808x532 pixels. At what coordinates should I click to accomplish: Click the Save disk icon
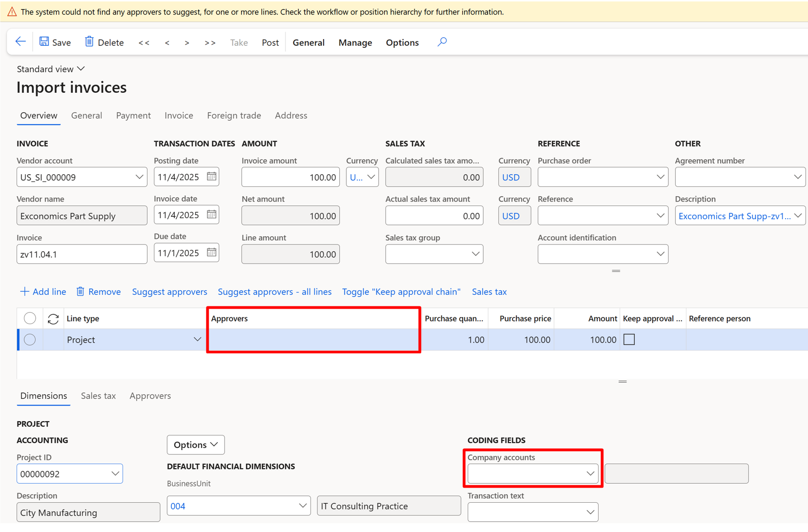point(44,42)
